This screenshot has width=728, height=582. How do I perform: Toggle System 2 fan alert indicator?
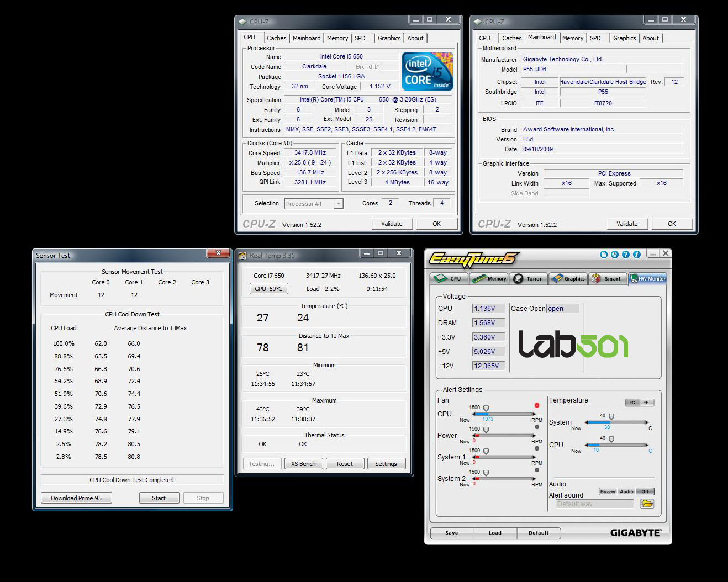[x=536, y=470]
